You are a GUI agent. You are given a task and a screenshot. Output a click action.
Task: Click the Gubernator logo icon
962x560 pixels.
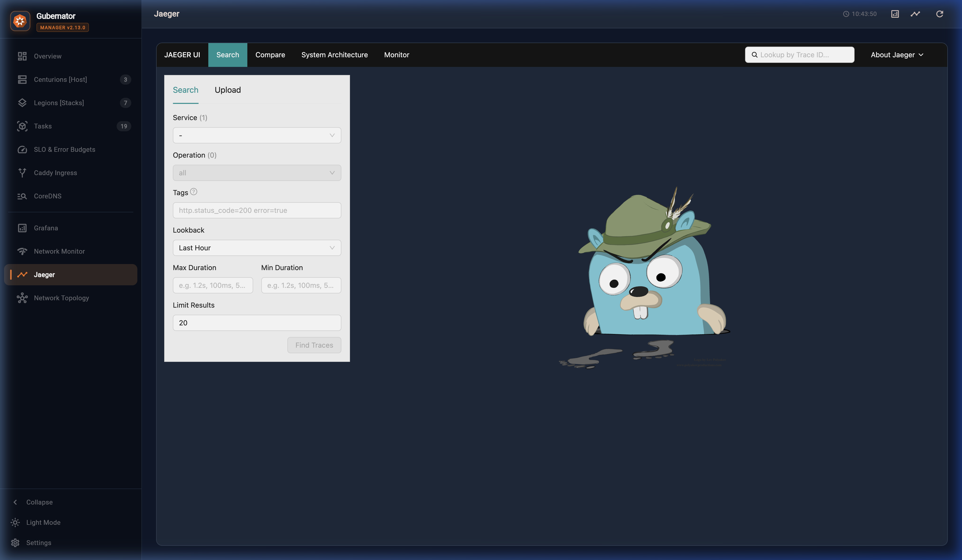[20, 21]
